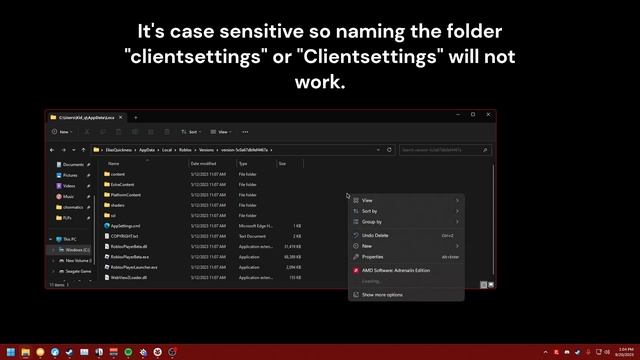Click AMD Software: Adrenalin Edition entry

click(x=406, y=270)
